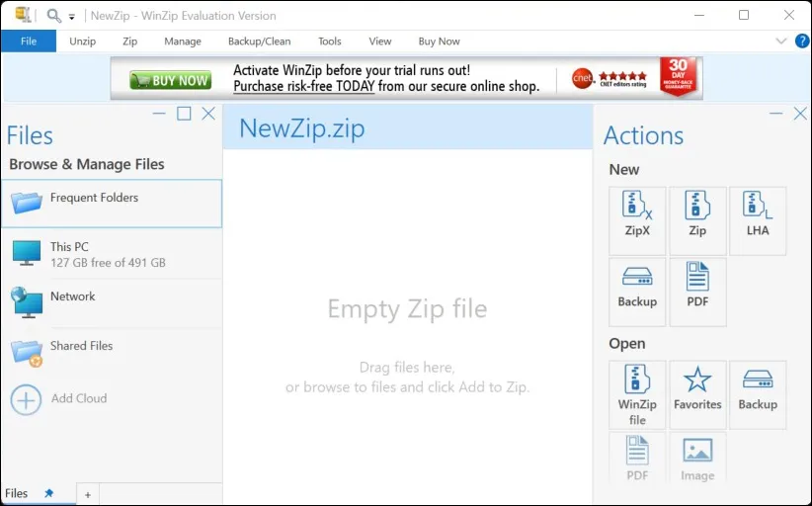Close the Actions pane
Image resolution: width=812 pixels, height=506 pixels.
click(800, 114)
